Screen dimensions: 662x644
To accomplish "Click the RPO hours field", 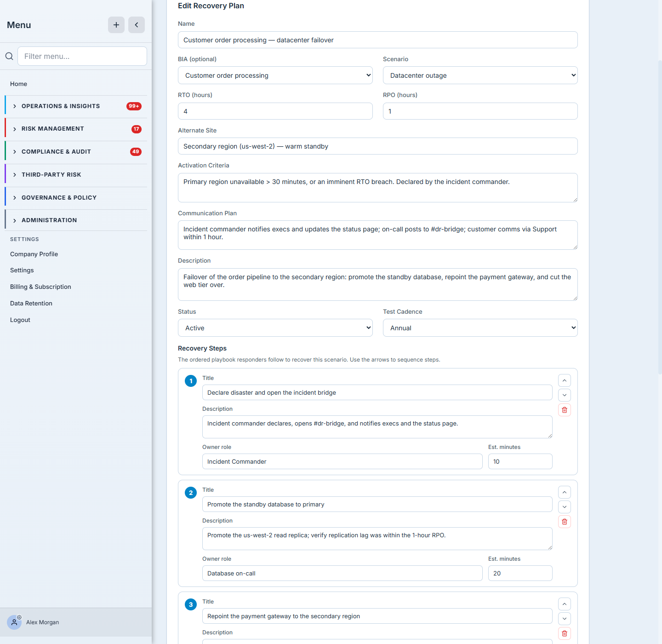I will (x=480, y=111).
